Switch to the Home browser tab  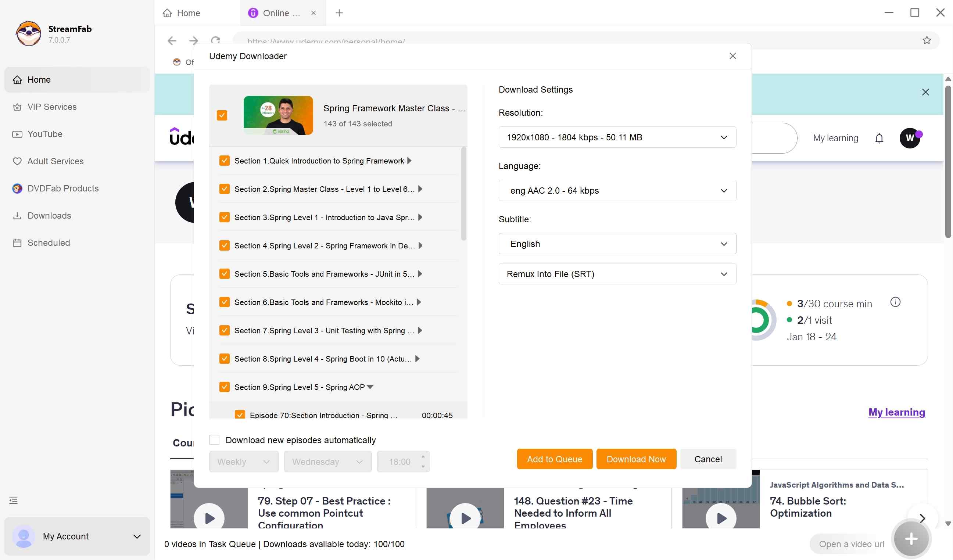pos(188,13)
